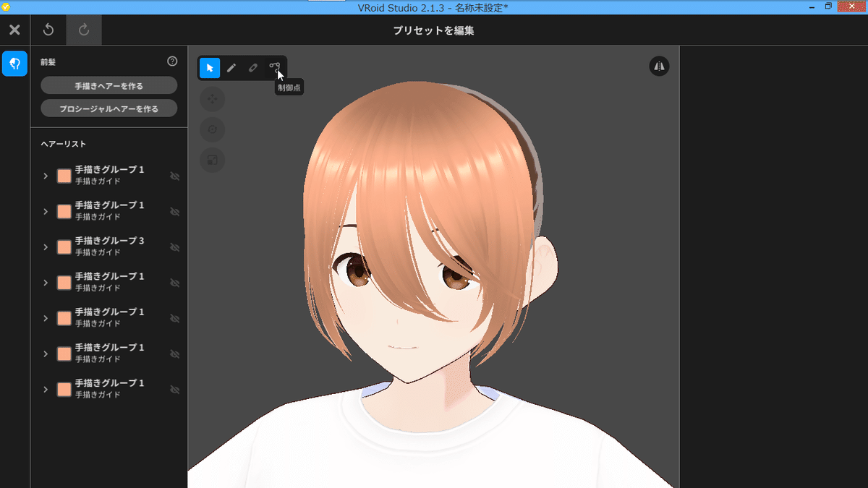Expand the first 手描きグループ１ tree item
Image resolution: width=868 pixels, height=488 pixels.
tap(46, 176)
